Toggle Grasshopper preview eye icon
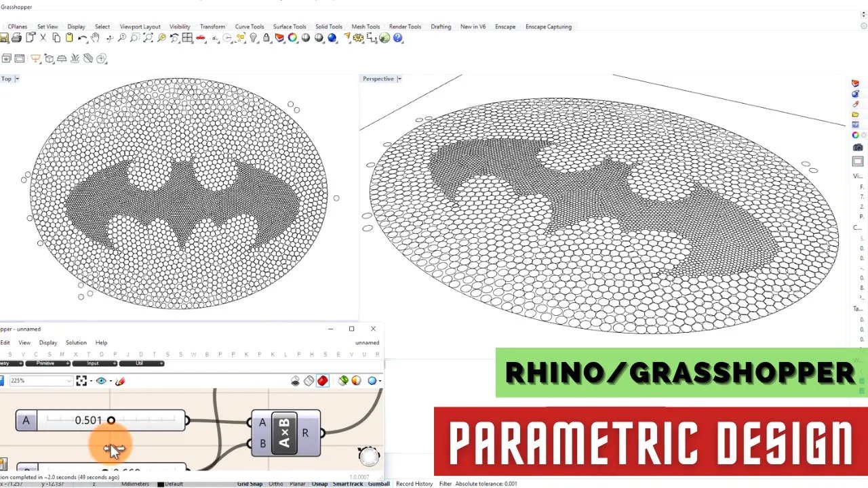The image size is (868, 488). pos(102,381)
